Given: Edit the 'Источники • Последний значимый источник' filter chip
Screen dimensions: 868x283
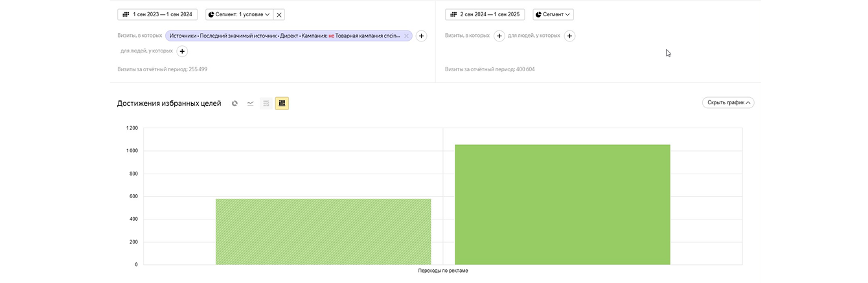Looking at the screenshot, I should (285, 36).
